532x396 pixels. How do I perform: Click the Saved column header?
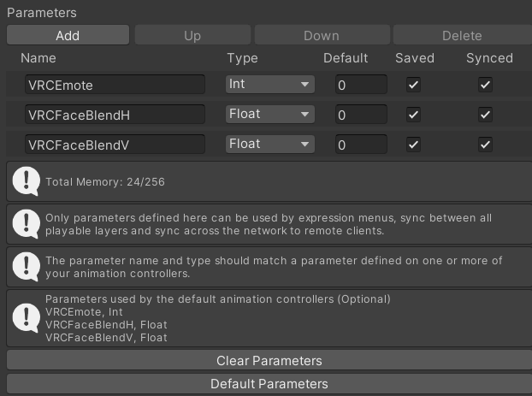(x=415, y=58)
